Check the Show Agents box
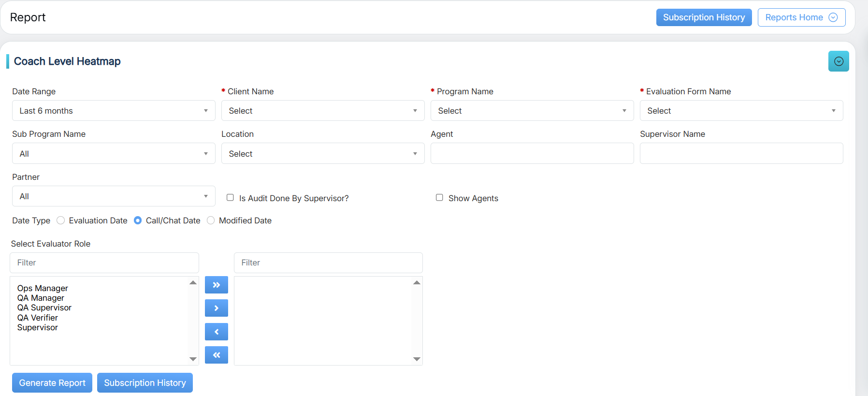Viewport: 868px width, 396px height. 439,197
